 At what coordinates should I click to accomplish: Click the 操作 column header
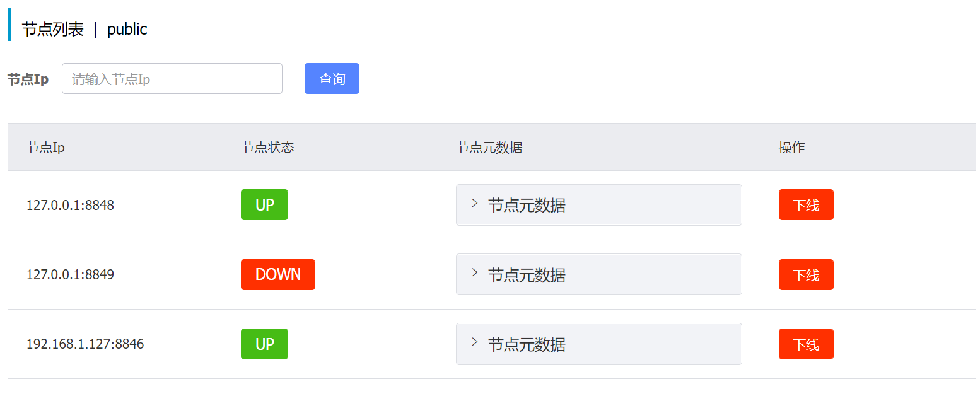point(791,148)
